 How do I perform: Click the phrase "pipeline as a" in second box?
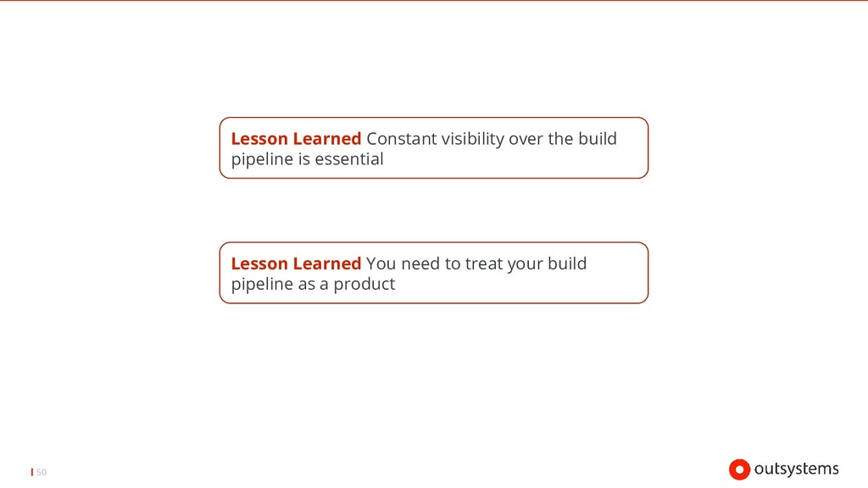click(x=280, y=285)
